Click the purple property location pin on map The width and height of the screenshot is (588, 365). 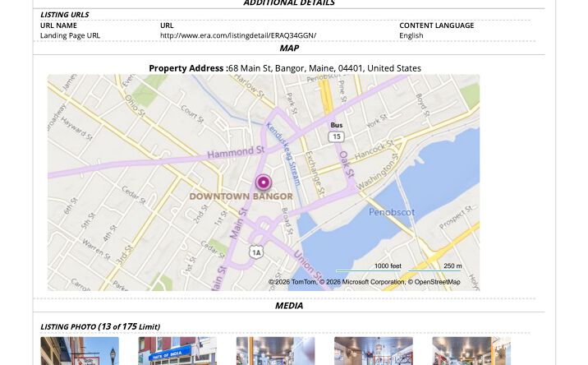point(264,182)
